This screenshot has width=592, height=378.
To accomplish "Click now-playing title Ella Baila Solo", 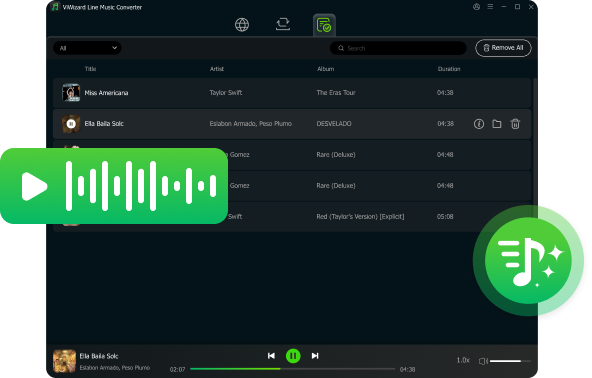I will (99, 356).
